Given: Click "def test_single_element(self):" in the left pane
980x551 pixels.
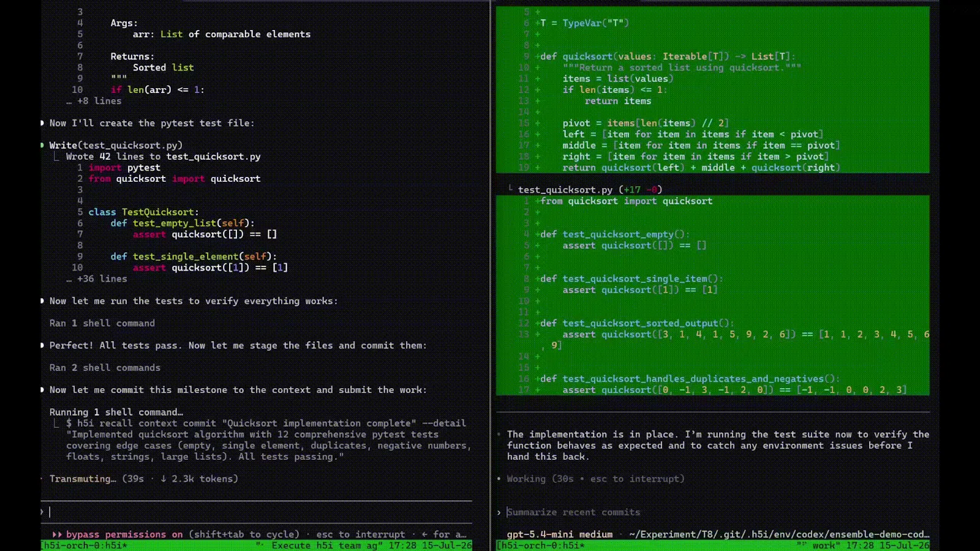Looking at the screenshot, I should pyautogui.click(x=194, y=257).
